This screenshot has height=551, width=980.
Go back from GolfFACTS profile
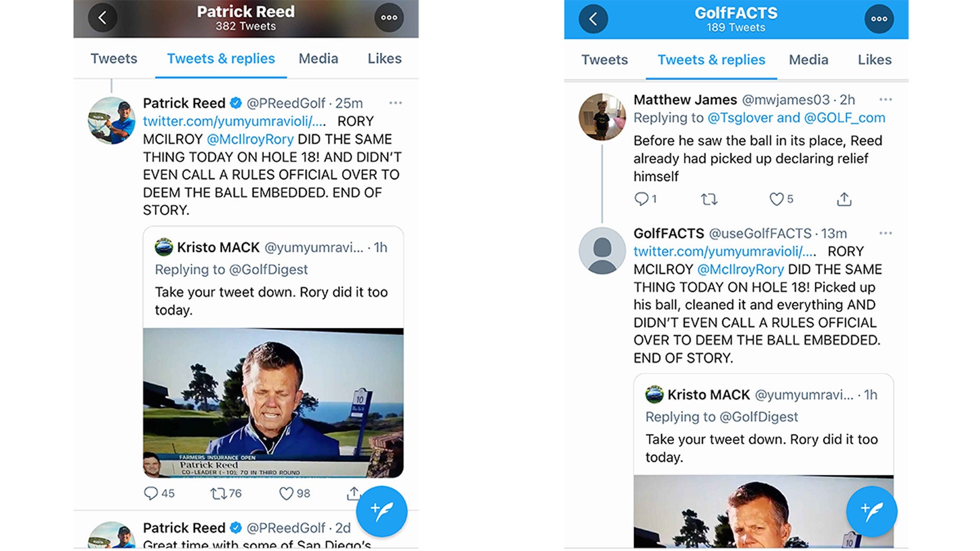coord(593,20)
